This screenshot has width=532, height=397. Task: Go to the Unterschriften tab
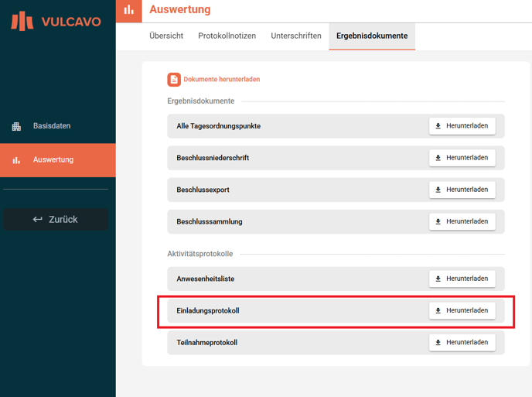[x=296, y=36]
